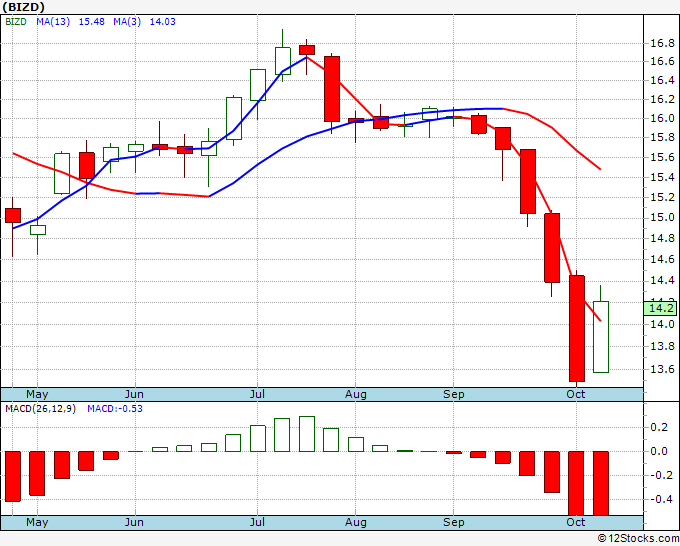Click the MACD(26,12,9) indicator label
This screenshot has height=546, width=680.
click(40, 409)
